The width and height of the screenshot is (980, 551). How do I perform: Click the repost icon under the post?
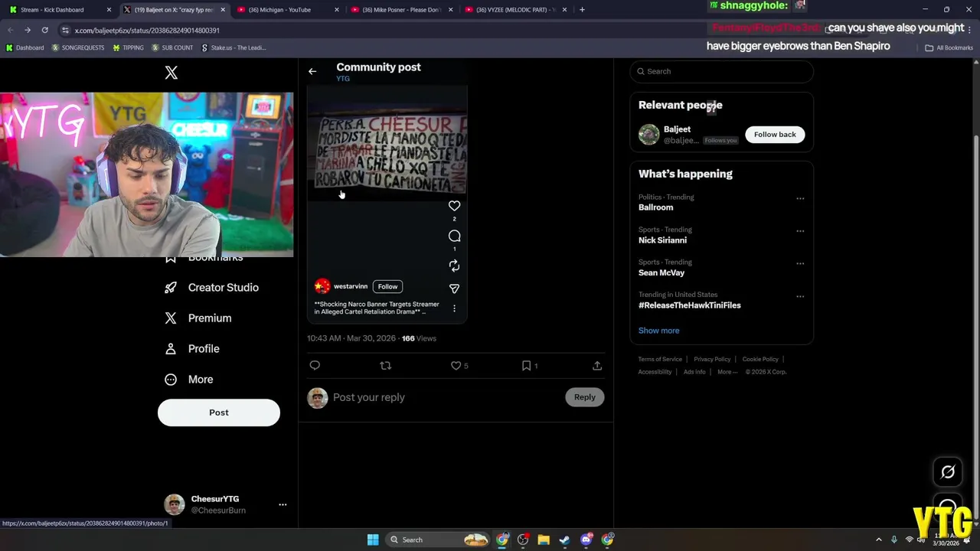pos(386,366)
